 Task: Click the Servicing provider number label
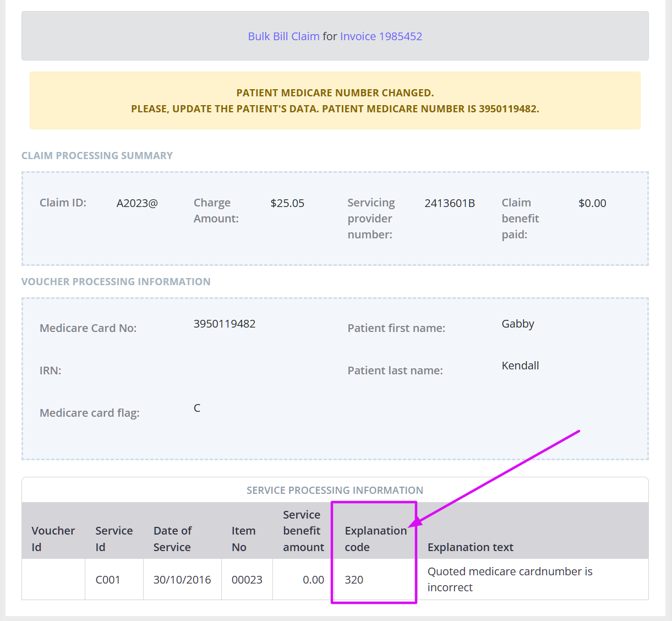tap(371, 219)
